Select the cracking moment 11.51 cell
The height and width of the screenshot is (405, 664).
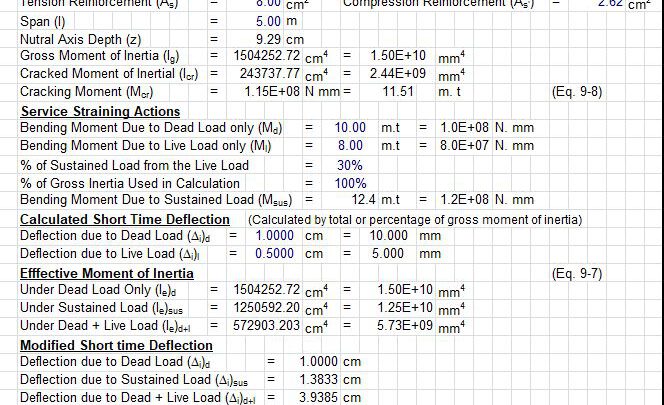pos(398,92)
